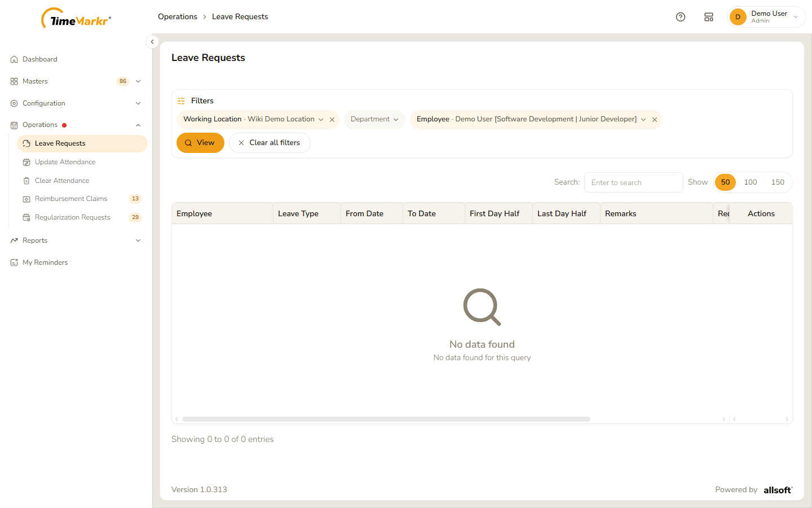Image resolution: width=812 pixels, height=508 pixels.
Task: Click the Dashboard home icon
Action: click(14, 59)
